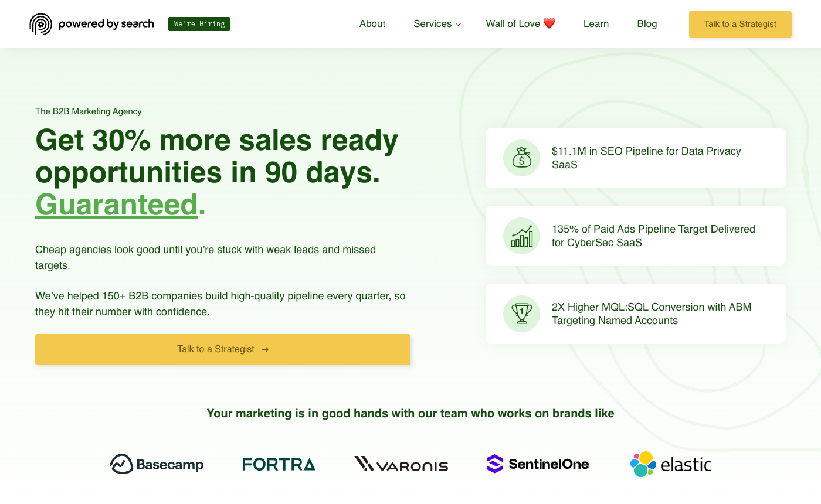
Task: Click the underlined Guaranteed link
Action: [117, 205]
